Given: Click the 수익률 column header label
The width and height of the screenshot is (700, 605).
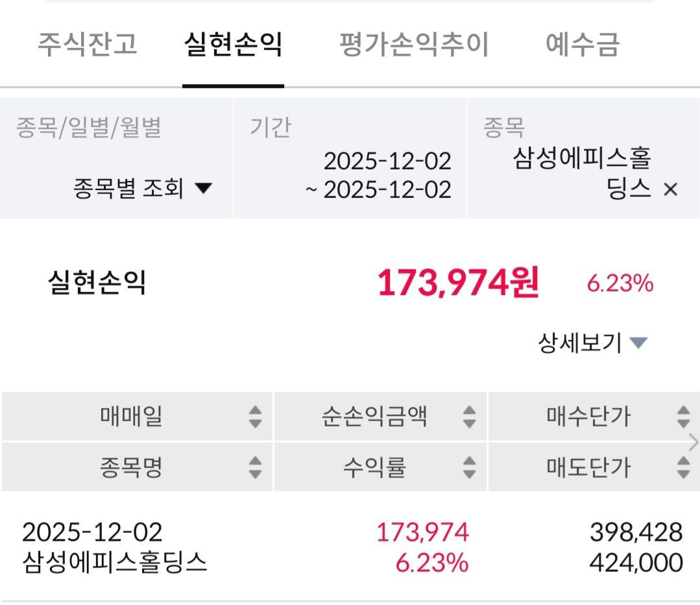Looking at the screenshot, I should point(374,467).
